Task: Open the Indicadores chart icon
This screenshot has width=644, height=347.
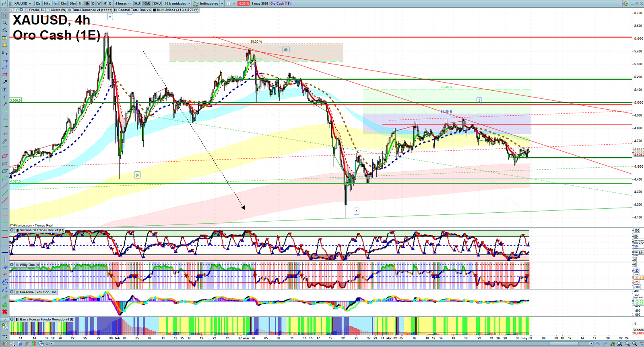Action: coord(196,4)
